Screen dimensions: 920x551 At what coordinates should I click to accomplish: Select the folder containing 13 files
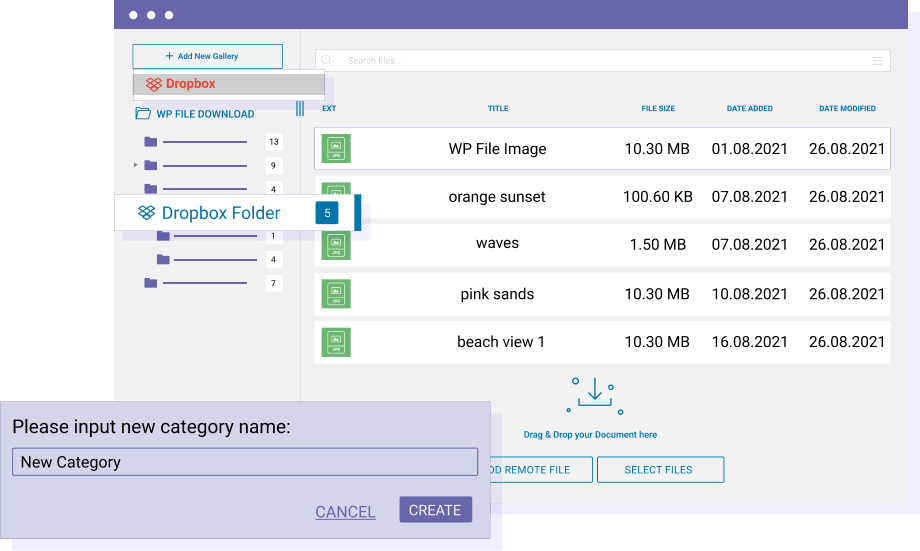(151, 142)
